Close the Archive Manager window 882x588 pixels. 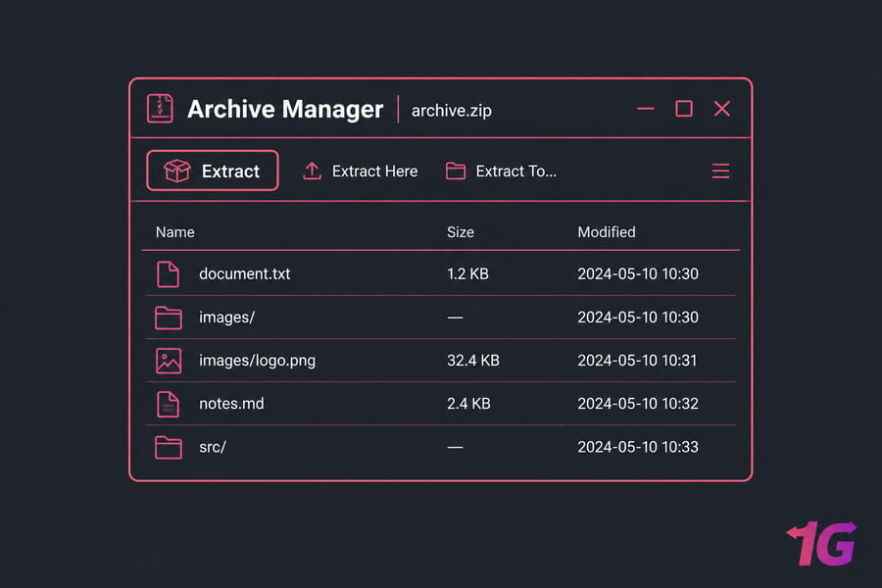tap(721, 108)
